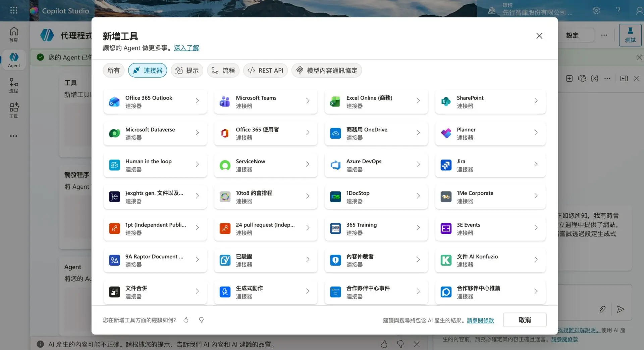Pick the SharePoint connector icon
644x350 pixels.
(446, 101)
